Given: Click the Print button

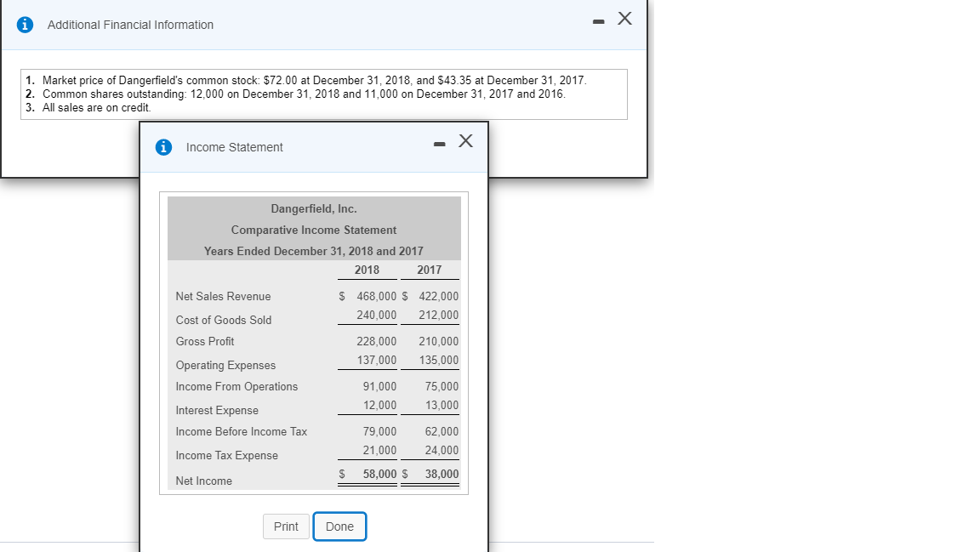Looking at the screenshot, I should tap(286, 526).
